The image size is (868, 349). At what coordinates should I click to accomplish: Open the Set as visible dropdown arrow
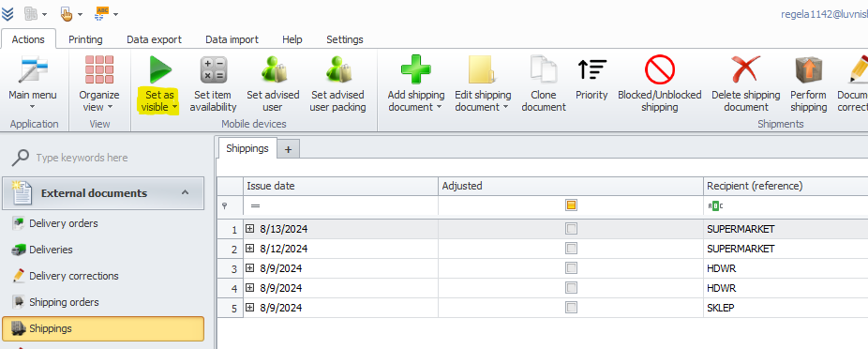175,108
